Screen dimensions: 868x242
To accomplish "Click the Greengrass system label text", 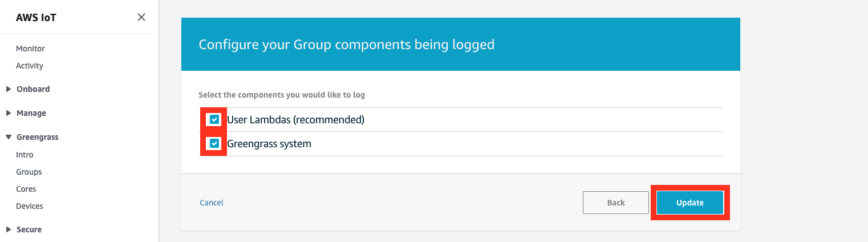I will [x=269, y=144].
